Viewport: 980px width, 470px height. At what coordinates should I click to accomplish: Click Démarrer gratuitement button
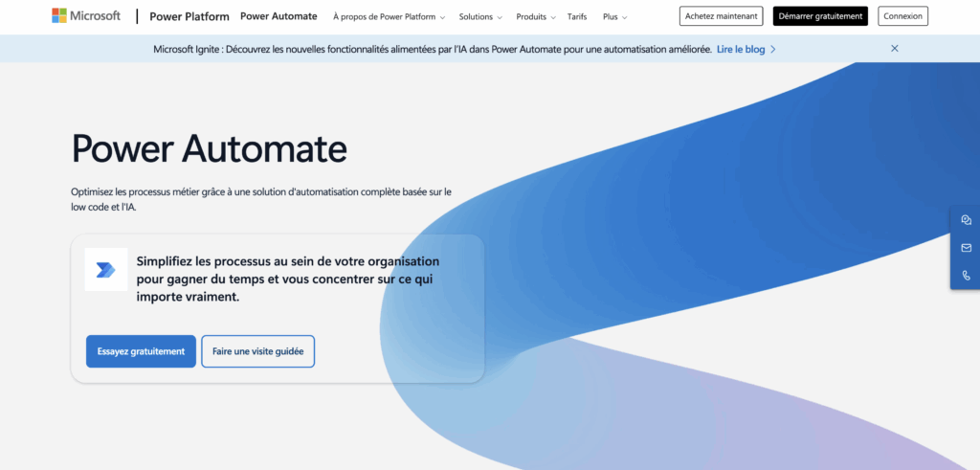(x=820, y=16)
